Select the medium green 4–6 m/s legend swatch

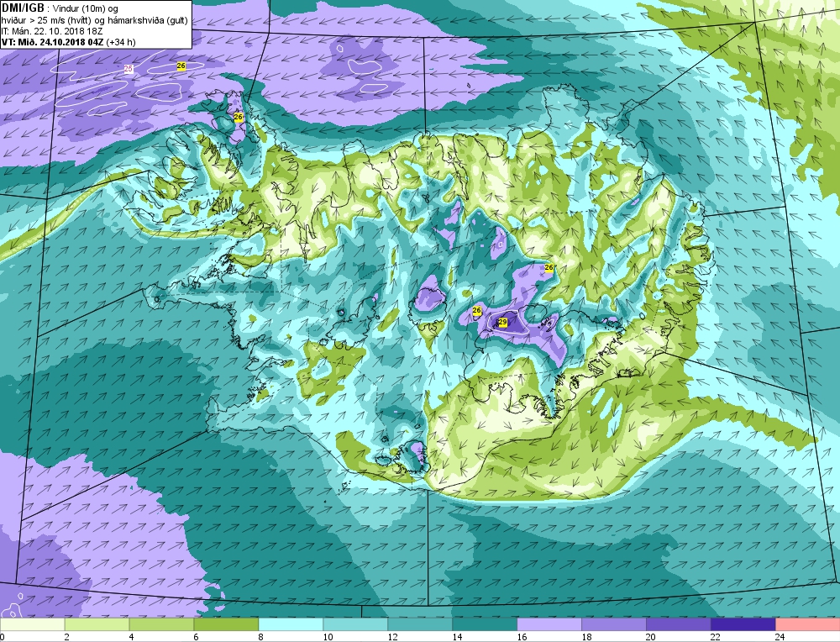(x=161, y=624)
